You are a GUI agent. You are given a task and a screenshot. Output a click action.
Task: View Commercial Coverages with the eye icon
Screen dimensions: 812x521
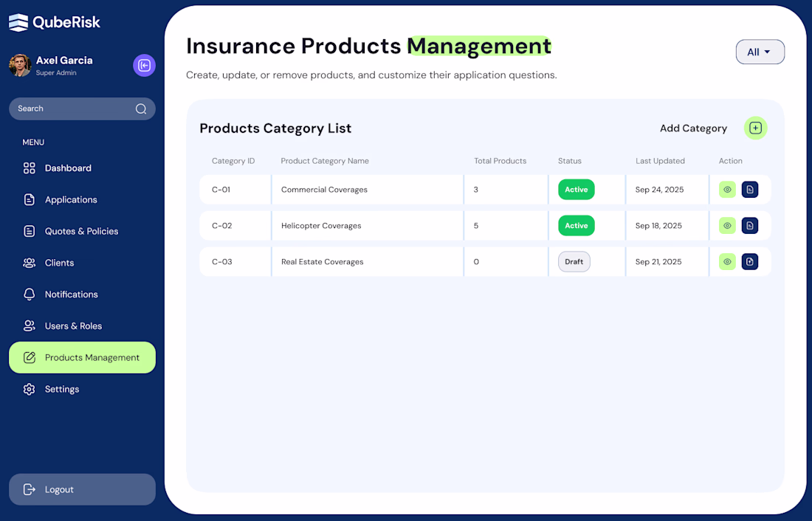pos(727,190)
